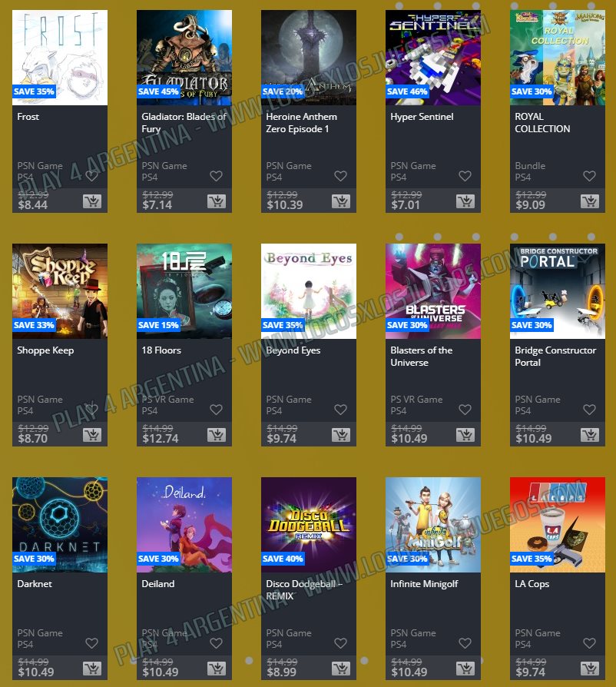Image resolution: width=616 pixels, height=687 pixels.
Task: Toggle wishlist heart for Deiland
Action: [x=217, y=643]
